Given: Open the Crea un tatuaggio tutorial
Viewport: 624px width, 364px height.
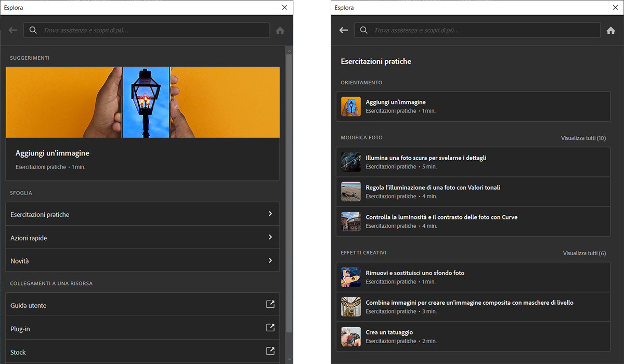Looking at the screenshot, I should (x=389, y=332).
